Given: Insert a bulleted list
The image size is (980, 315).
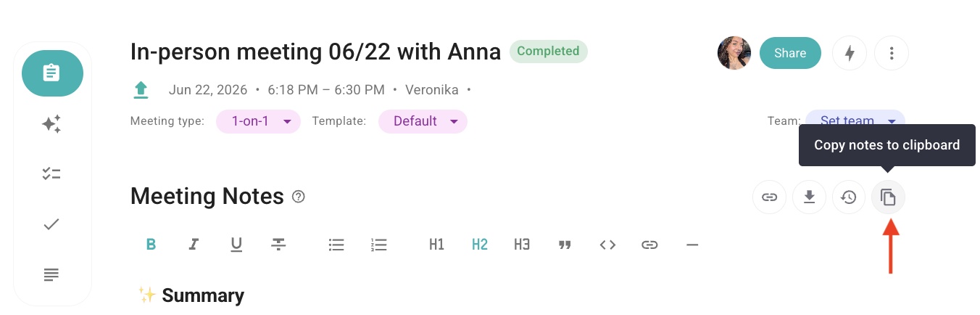Looking at the screenshot, I should click(x=336, y=245).
